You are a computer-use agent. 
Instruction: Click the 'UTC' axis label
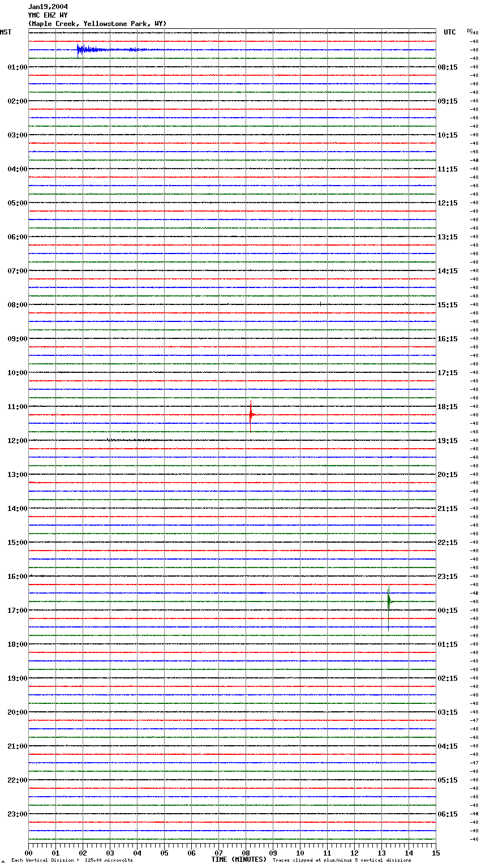(x=450, y=32)
